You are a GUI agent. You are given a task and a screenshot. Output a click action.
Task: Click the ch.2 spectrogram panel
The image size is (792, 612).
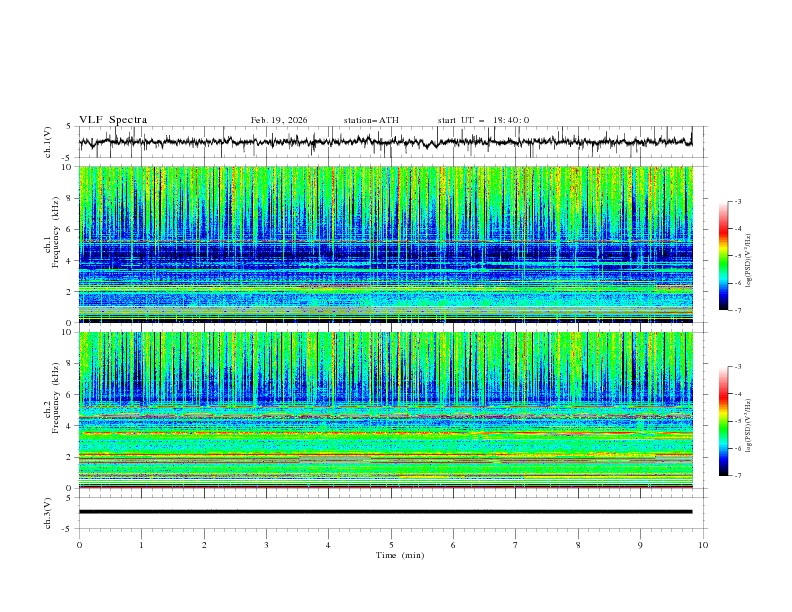tap(386, 410)
